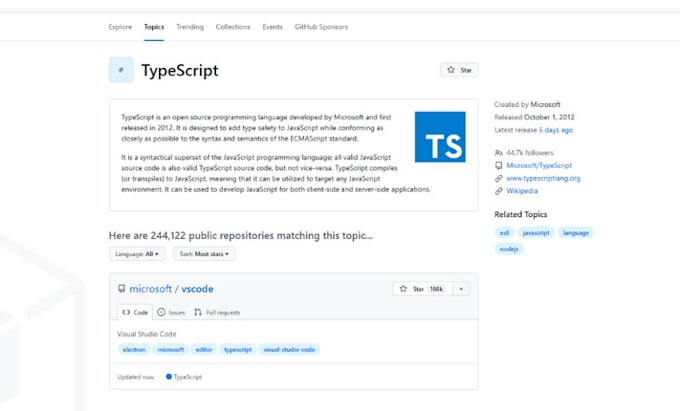680x411 pixels.
Task: Open the microsoft owner link
Action: pos(150,289)
